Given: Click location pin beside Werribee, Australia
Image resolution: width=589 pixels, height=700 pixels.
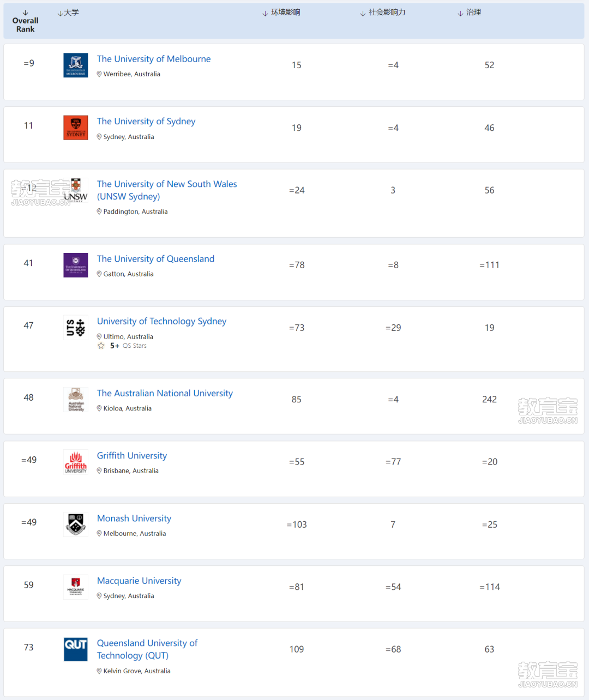Looking at the screenshot, I should click(99, 74).
